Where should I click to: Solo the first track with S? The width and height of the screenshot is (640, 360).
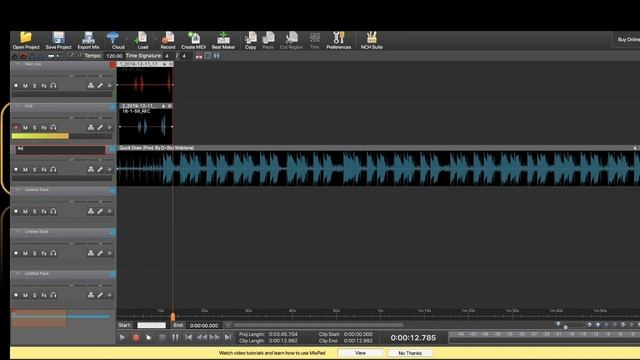click(35, 86)
